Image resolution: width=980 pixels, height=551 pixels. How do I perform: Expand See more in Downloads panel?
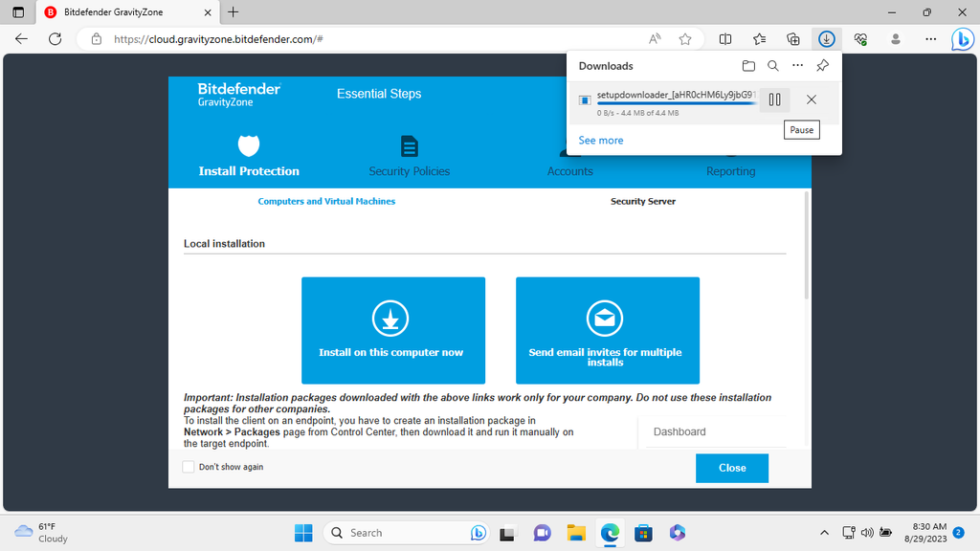tap(600, 140)
